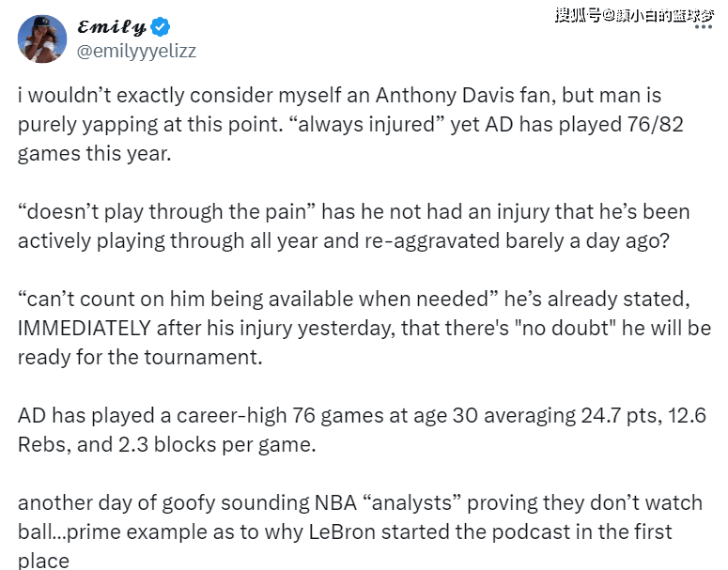Open the three-dot more options menu
The width and height of the screenshot is (728, 570).
(x=704, y=27)
